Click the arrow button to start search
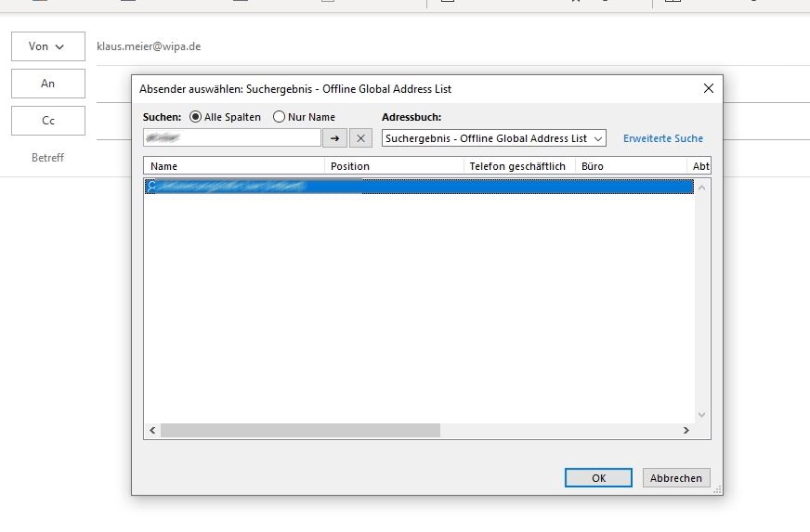The image size is (810, 532). pos(334,138)
